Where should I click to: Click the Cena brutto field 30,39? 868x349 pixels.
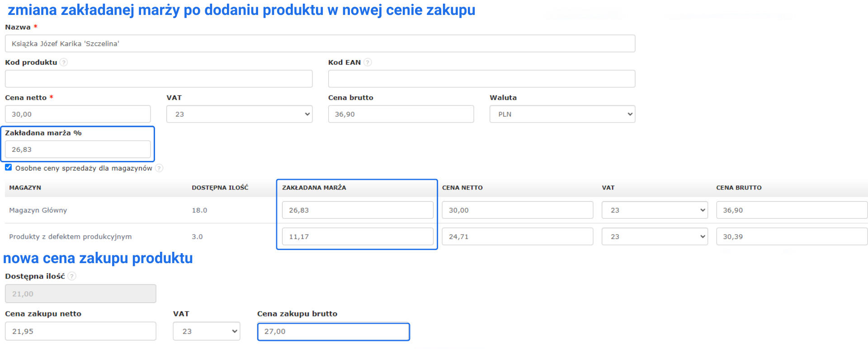(x=792, y=236)
